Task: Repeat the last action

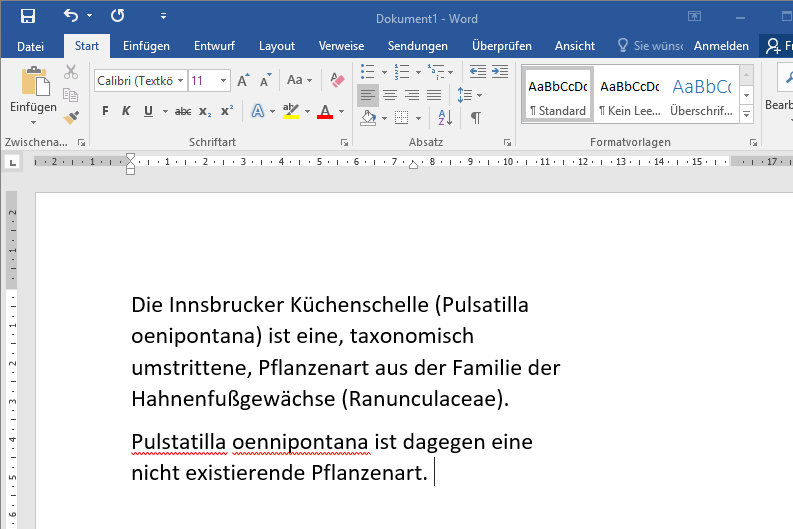Action: point(117,16)
